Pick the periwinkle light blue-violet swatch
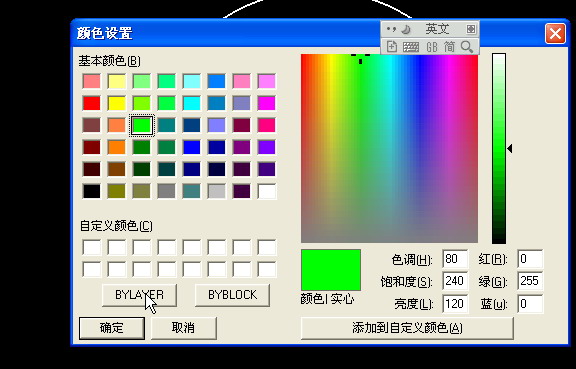This screenshot has width=576, height=369. (216, 125)
